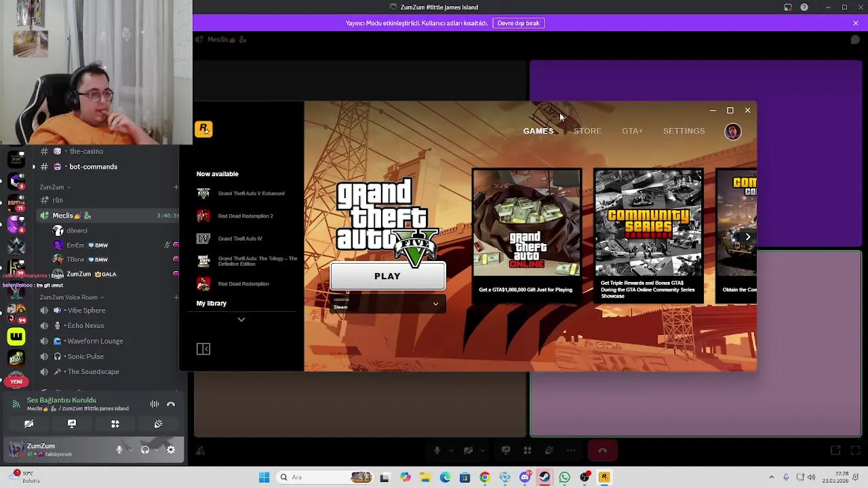This screenshot has width=868, height=488.
Task: Advance news carousel with right arrow
Action: [x=747, y=237]
